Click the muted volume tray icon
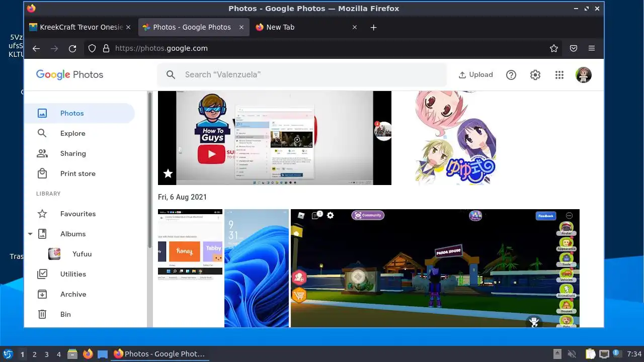The image size is (644, 362). [572, 354]
